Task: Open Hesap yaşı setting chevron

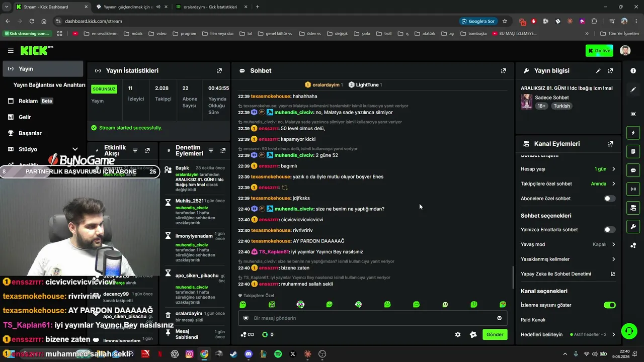Action: click(613, 169)
